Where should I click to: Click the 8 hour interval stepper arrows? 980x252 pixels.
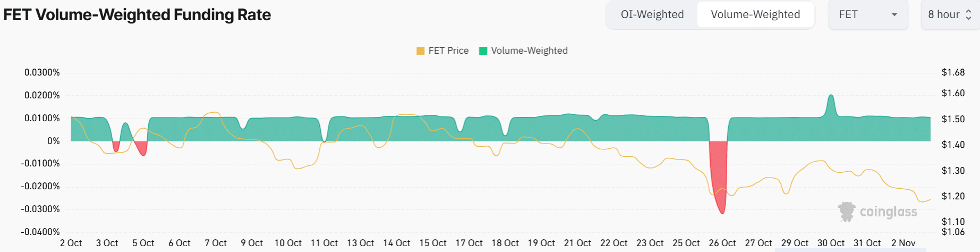coord(968,15)
